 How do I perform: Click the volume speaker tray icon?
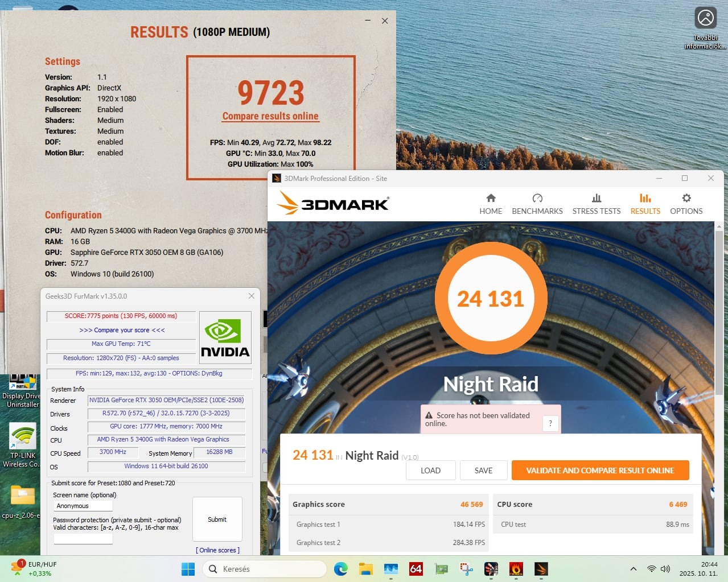[665, 569]
